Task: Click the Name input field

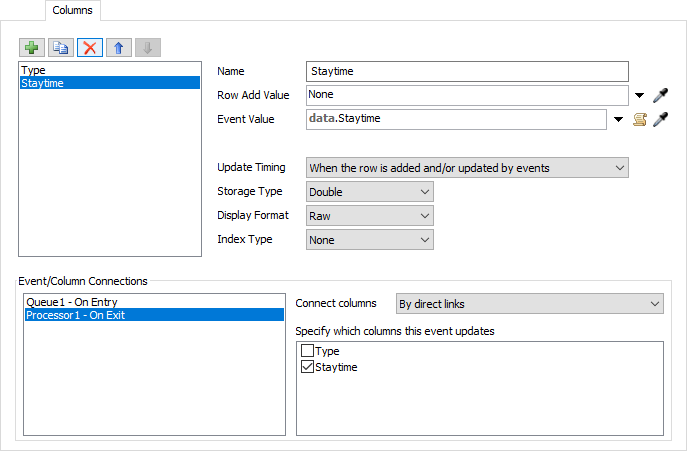Action: (x=467, y=72)
